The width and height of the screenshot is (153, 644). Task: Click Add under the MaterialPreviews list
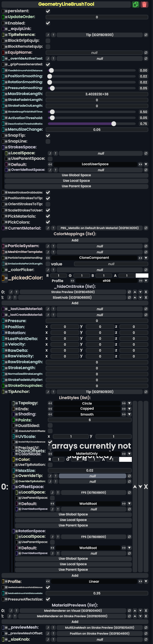coord(75,621)
